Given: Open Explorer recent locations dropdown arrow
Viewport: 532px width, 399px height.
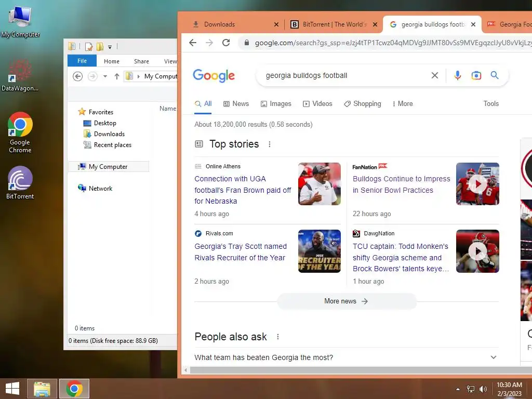Looking at the screenshot, I should coord(105,76).
